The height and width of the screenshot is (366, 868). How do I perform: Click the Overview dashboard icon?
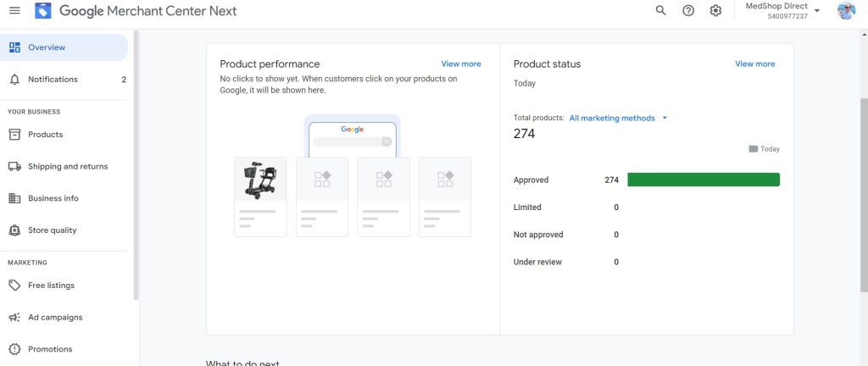15,47
